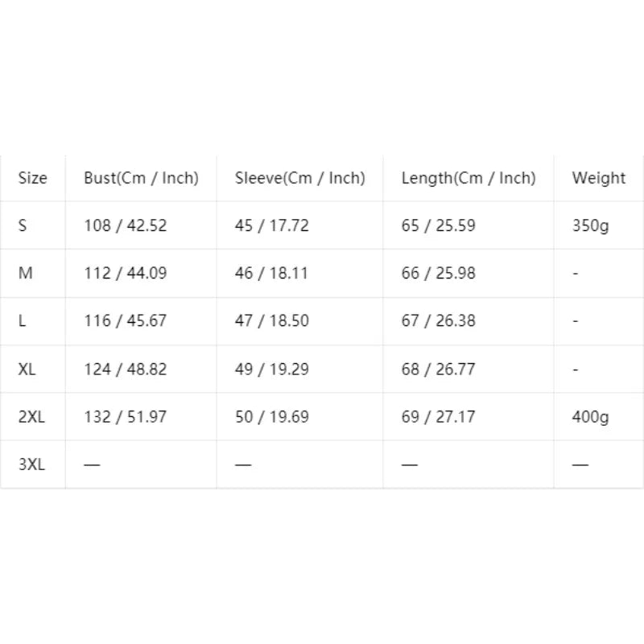
Task: Select the 67 / 26.38 length cell
Action: click(x=469, y=320)
